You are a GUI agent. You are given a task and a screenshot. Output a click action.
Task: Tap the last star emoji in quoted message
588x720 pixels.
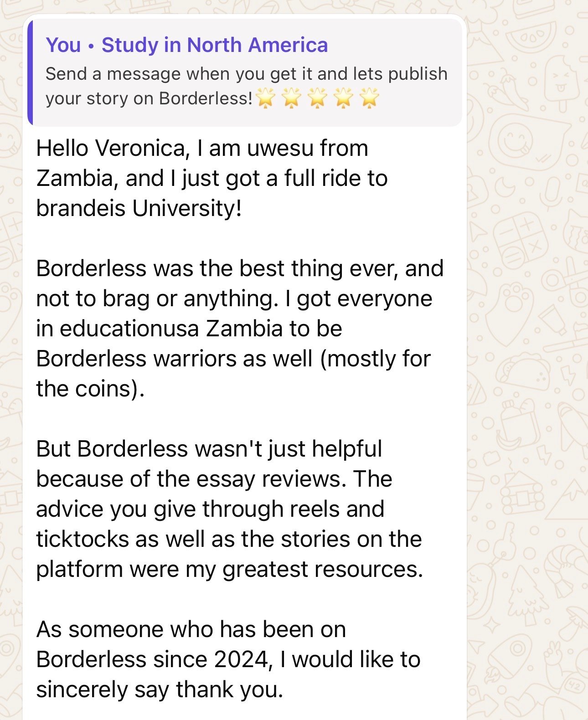pos(370,98)
